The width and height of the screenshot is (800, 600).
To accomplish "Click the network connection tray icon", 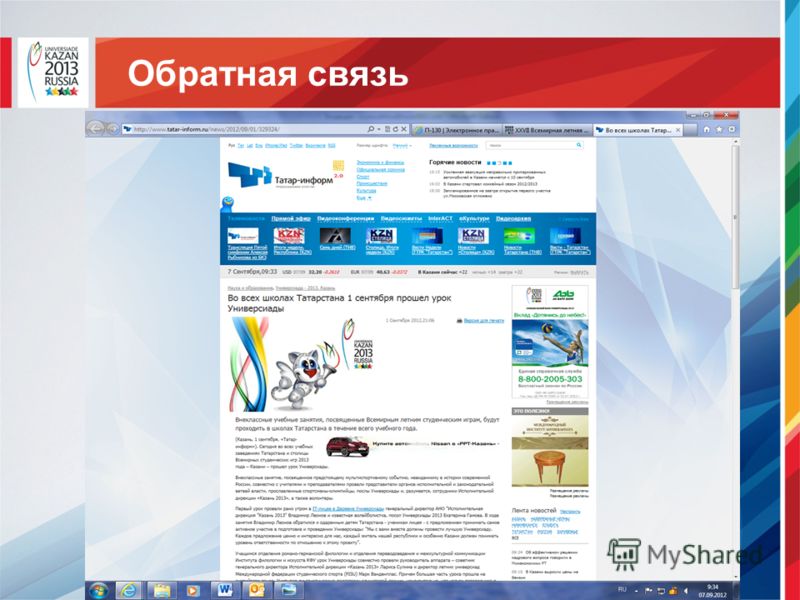I will point(660,591).
